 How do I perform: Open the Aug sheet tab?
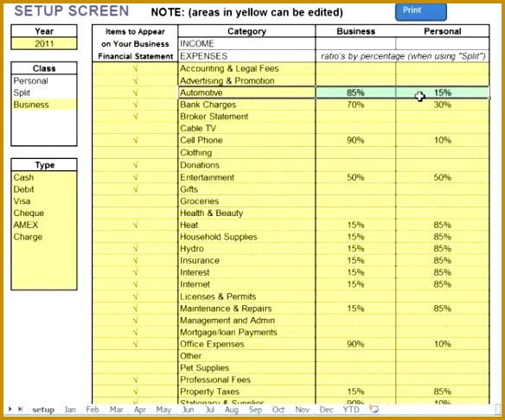(x=231, y=410)
